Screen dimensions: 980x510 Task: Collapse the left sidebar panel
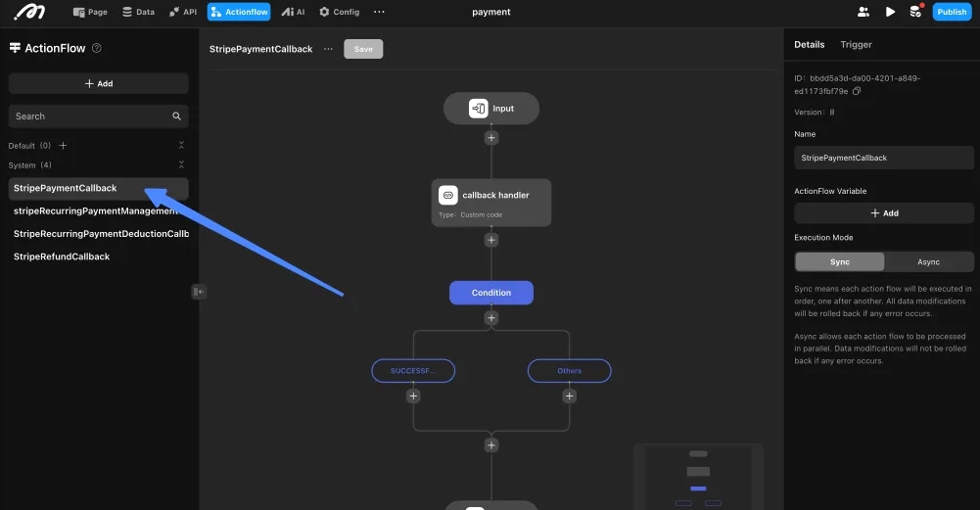click(x=199, y=292)
